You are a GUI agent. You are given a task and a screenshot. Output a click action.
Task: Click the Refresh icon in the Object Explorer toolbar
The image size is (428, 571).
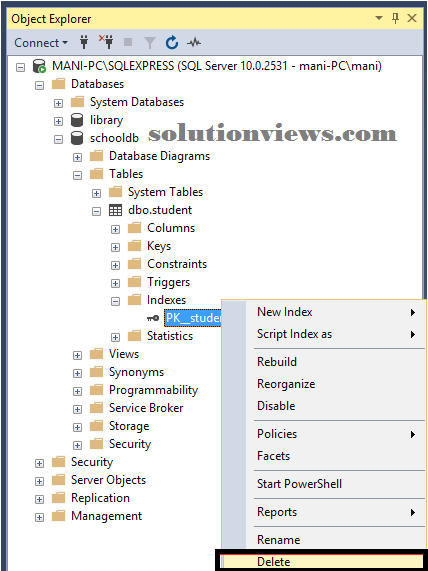click(172, 43)
